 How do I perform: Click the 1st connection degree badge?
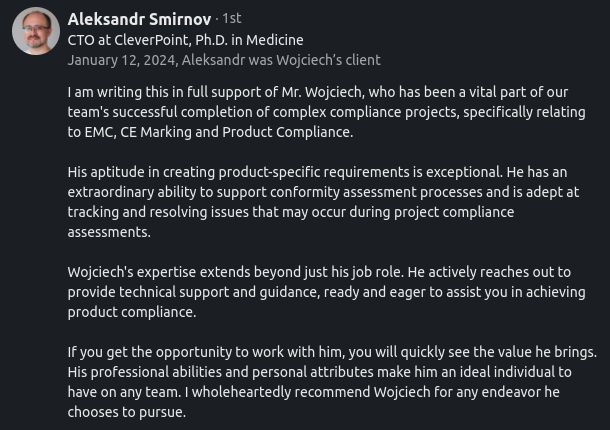232,18
